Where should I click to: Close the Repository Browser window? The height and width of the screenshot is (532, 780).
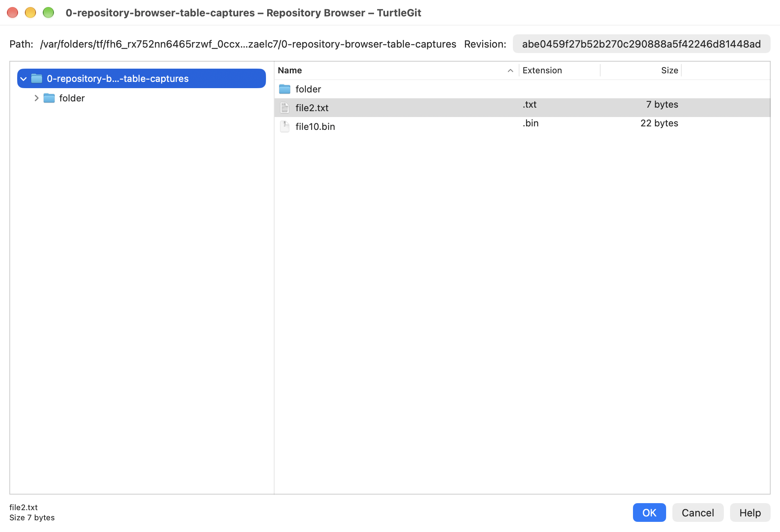click(12, 13)
